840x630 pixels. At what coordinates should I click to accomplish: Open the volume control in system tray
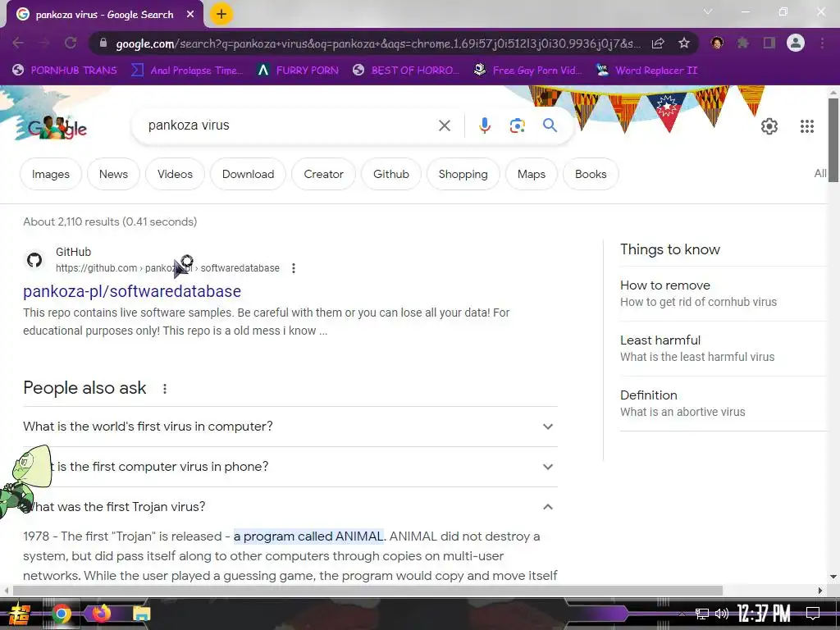coord(722,614)
